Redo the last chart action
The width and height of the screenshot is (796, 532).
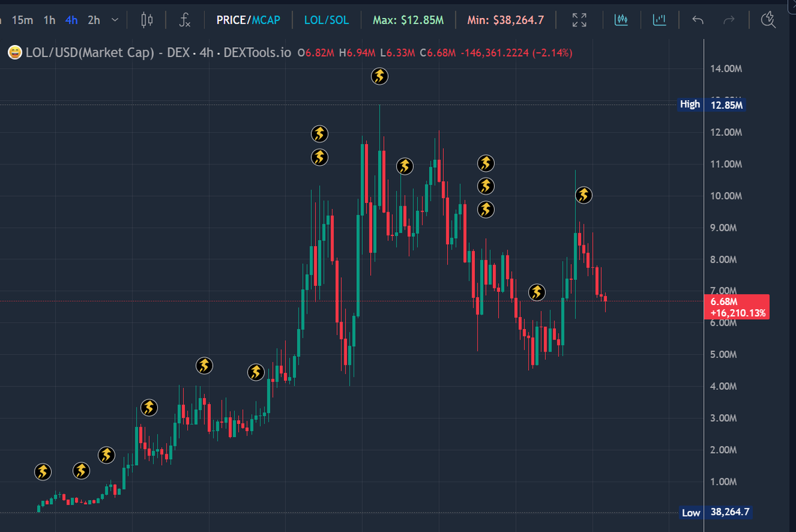729,20
